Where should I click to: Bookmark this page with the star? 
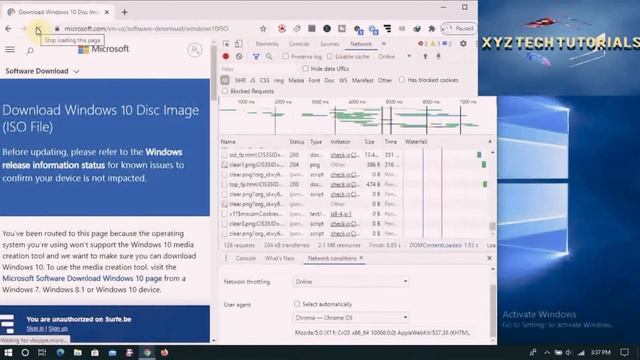tap(263, 29)
